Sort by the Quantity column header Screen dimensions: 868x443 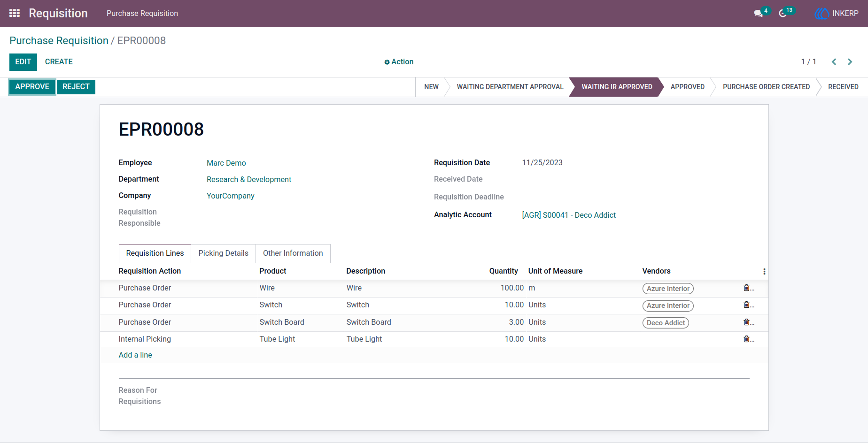504,271
